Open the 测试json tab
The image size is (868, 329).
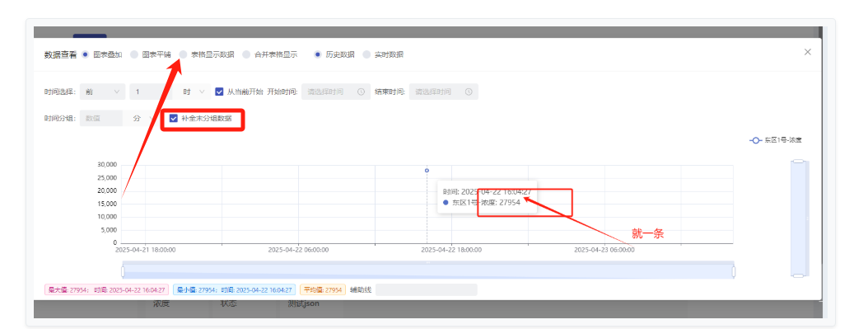[303, 303]
